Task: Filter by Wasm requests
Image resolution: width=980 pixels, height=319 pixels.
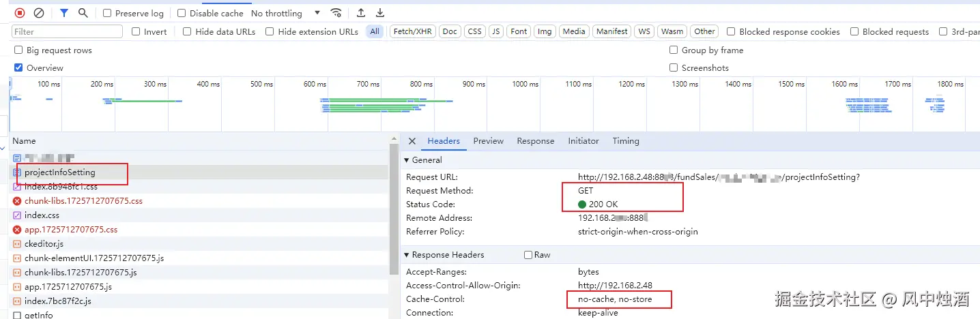Action: point(672,31)
